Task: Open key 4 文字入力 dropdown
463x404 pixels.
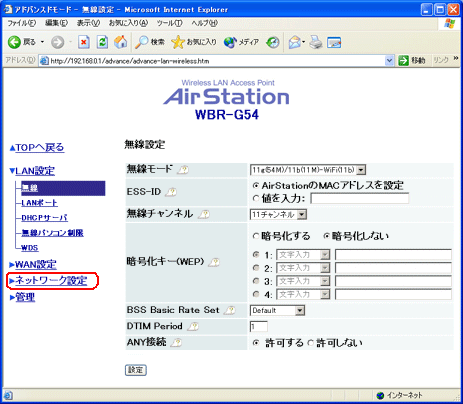Action: 303,294
